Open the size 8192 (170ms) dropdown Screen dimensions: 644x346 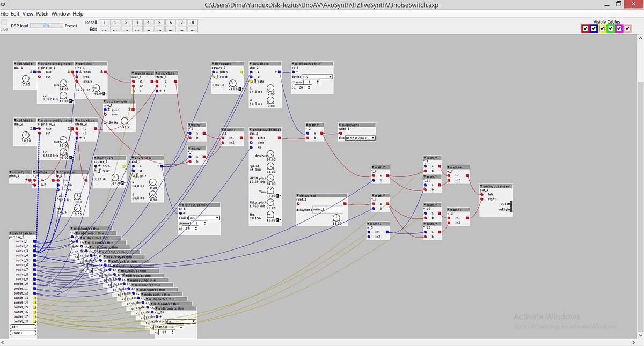click(x=361, y=138)
